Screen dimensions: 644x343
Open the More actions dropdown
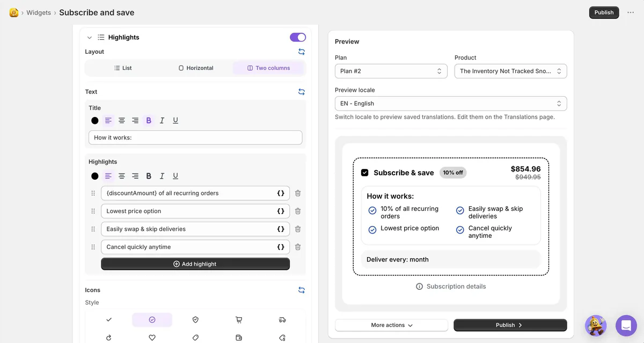pos(391,325)
